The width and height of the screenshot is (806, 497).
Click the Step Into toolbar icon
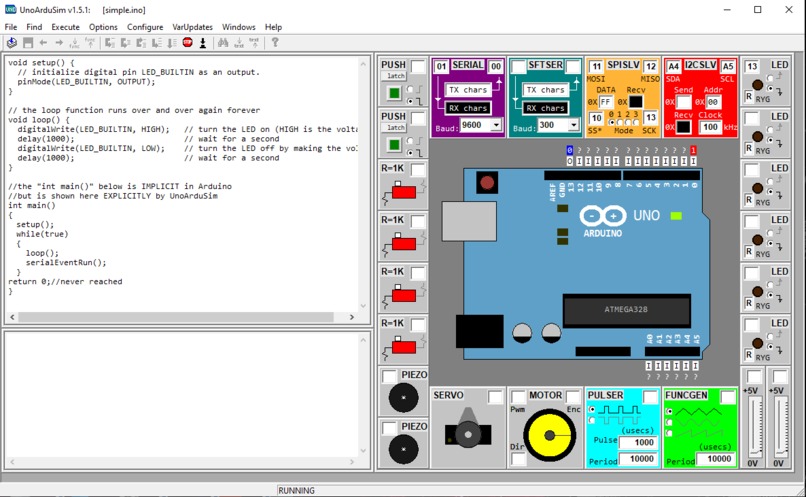(x=109, y=43)
